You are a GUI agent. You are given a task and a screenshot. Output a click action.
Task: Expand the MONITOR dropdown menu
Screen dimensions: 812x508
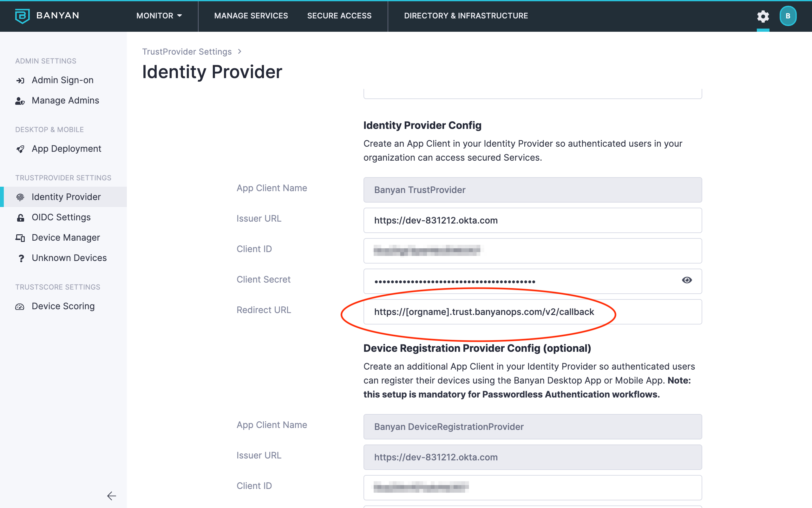click(159, 16)
